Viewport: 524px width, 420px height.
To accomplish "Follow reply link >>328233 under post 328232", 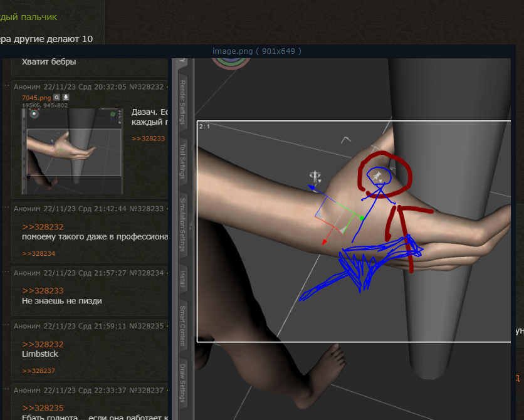I will click(149, 139).
